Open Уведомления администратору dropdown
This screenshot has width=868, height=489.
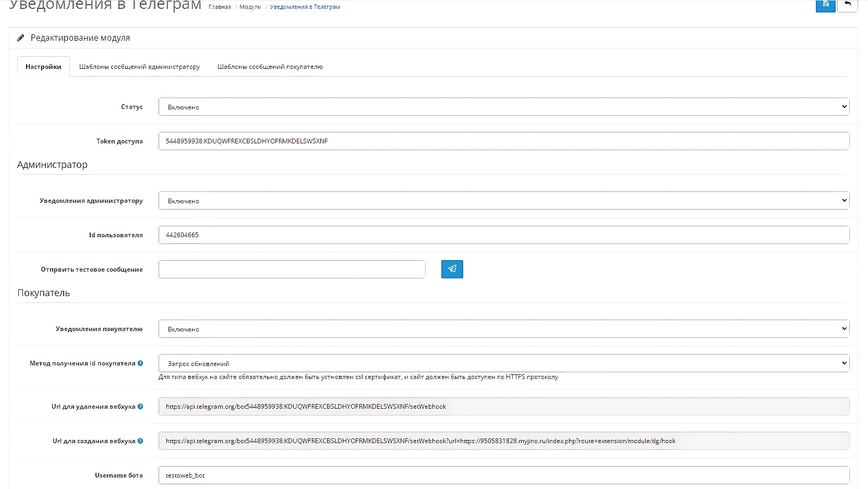point(504,201)
